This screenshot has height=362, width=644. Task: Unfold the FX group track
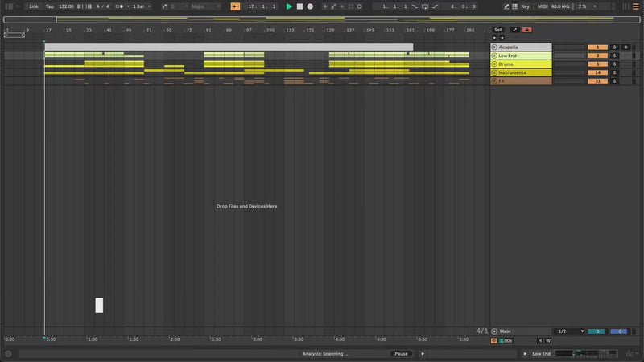coord(494,81)
